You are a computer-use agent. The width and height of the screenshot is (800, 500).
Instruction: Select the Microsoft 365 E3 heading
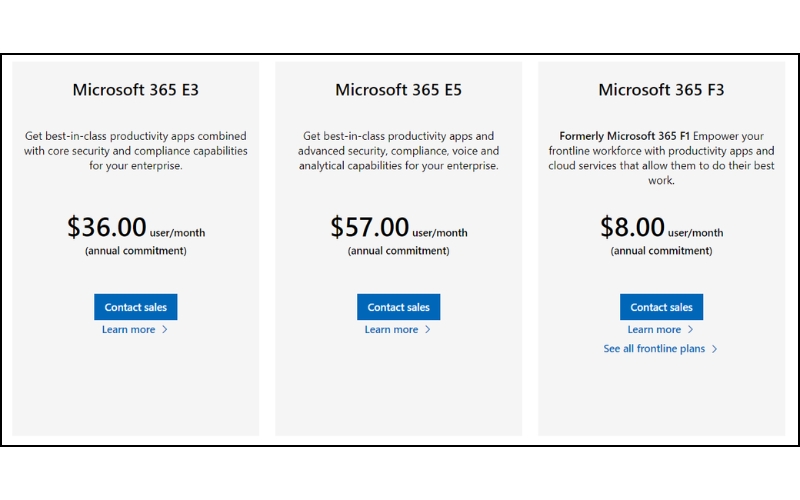pyautogui.click(x=136, y=90)
